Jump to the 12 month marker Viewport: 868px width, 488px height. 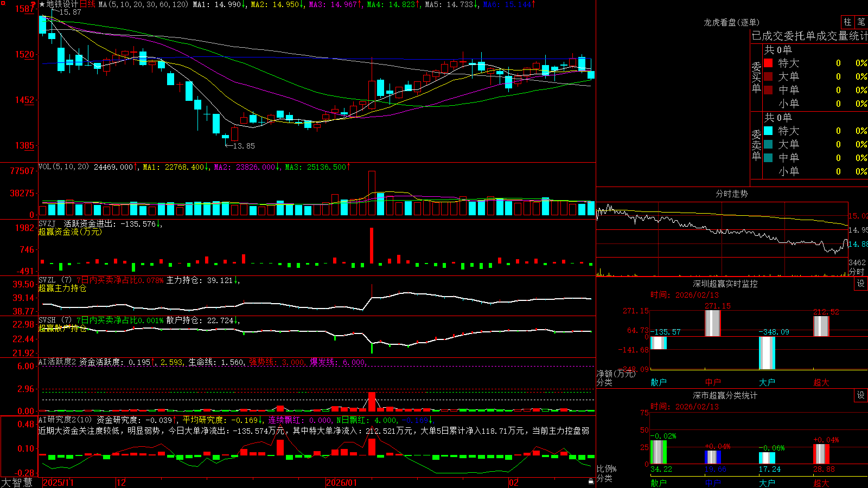tap(121, 483)
